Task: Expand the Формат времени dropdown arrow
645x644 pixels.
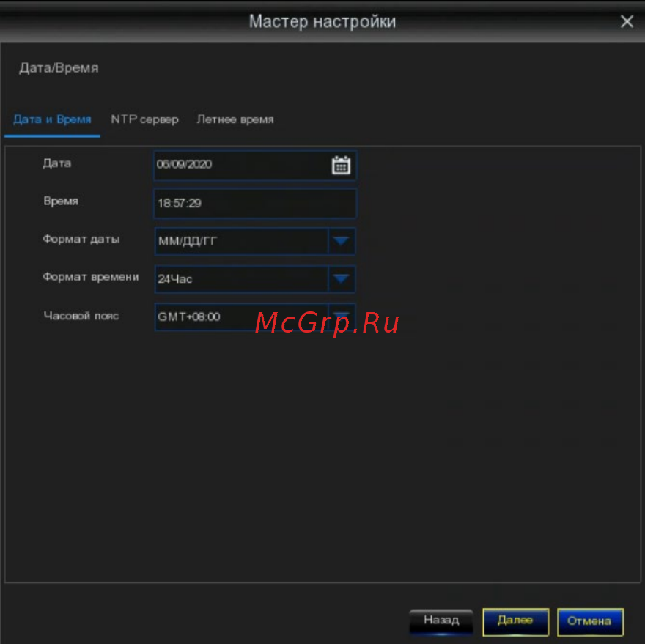Action: tap(341, 279)
